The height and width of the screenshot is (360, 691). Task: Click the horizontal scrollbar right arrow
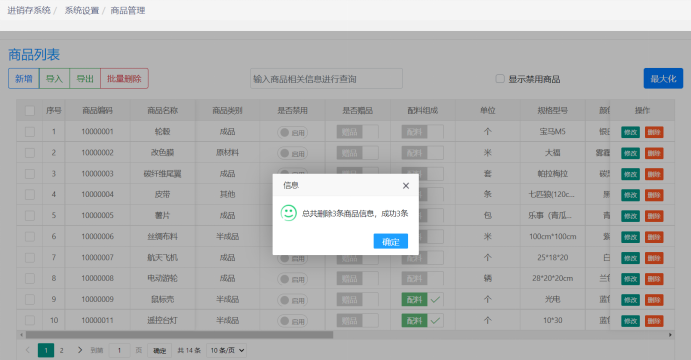pos(670,335)
